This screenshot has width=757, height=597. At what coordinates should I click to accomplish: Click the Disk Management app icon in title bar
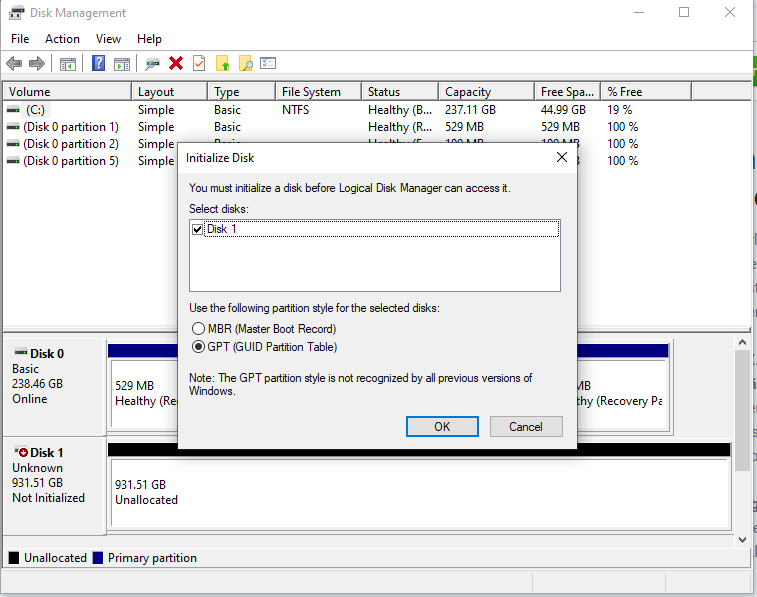(16, 13)
